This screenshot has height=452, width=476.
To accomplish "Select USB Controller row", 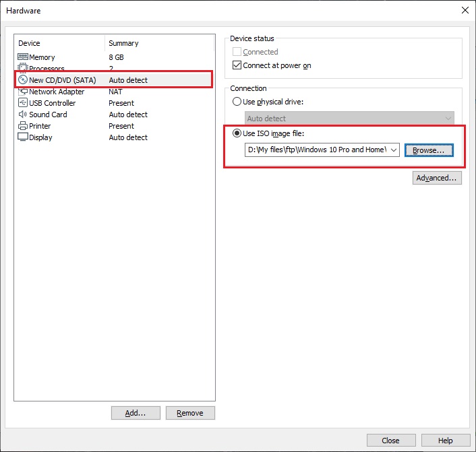I will [115, 103].
